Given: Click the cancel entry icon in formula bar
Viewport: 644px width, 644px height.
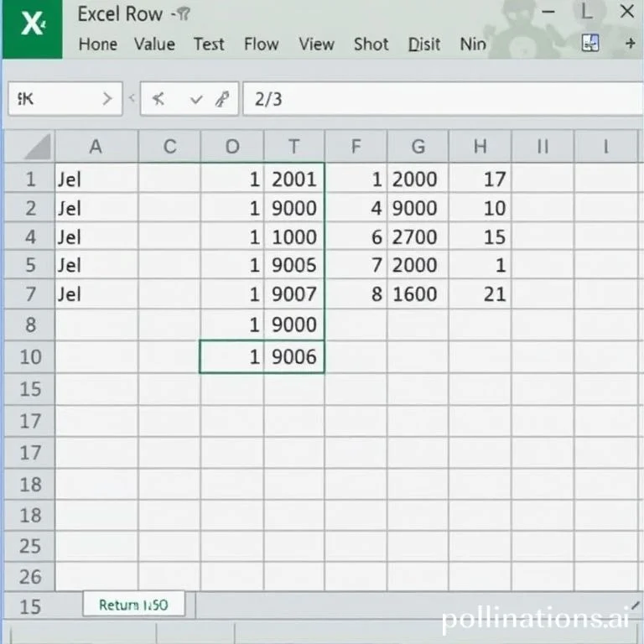Looking at the screenshot, I should click(x=158, y=99).
